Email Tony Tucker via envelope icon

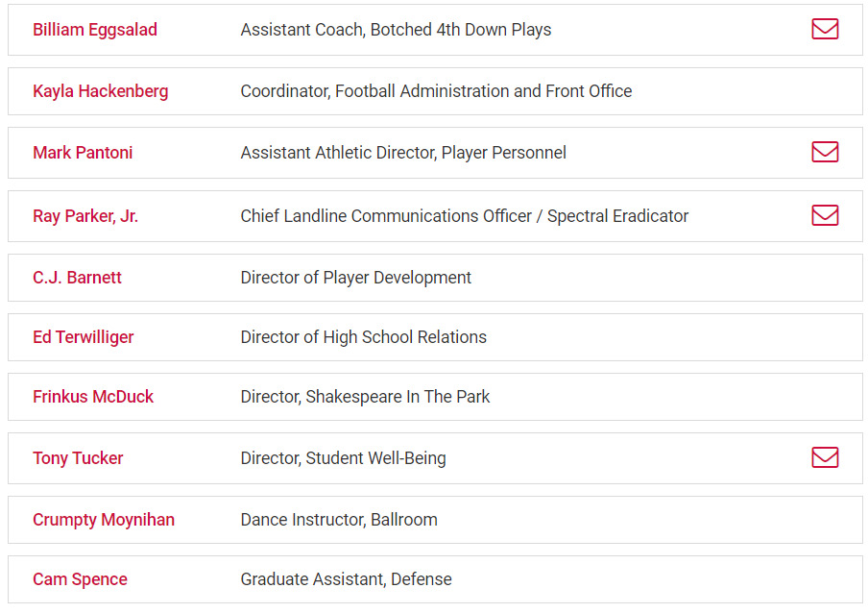click(825, 457)
